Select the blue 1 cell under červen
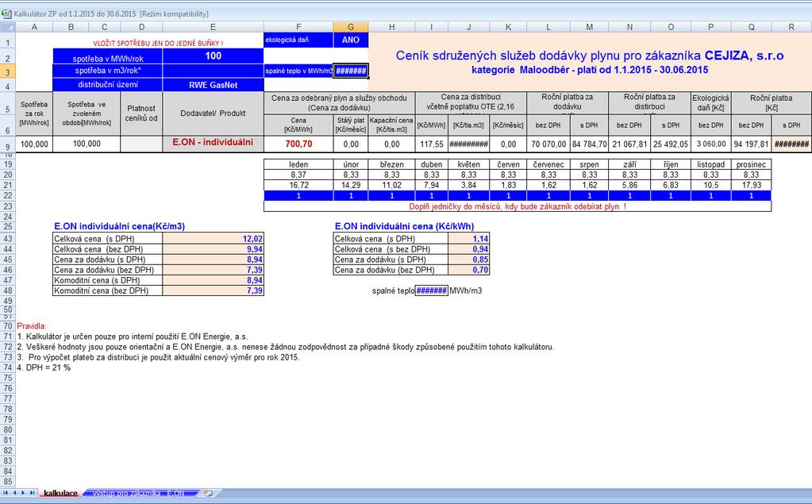 508,196
